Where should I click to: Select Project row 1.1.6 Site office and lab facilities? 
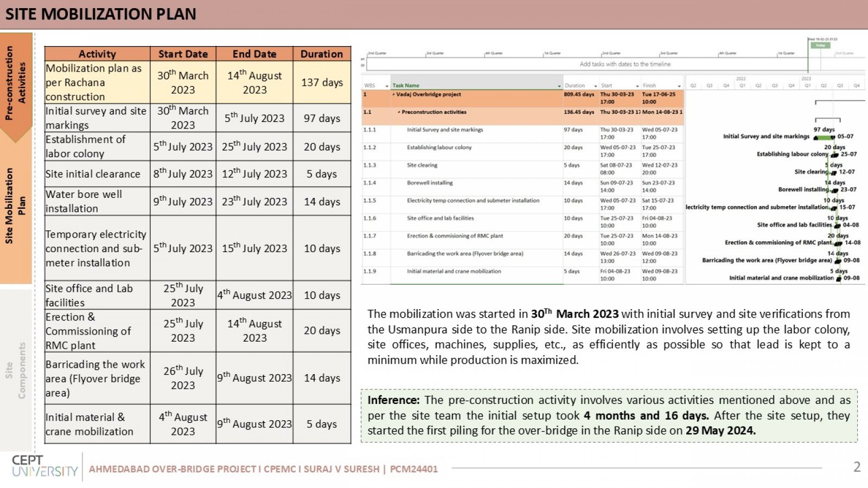coord(522,222)
